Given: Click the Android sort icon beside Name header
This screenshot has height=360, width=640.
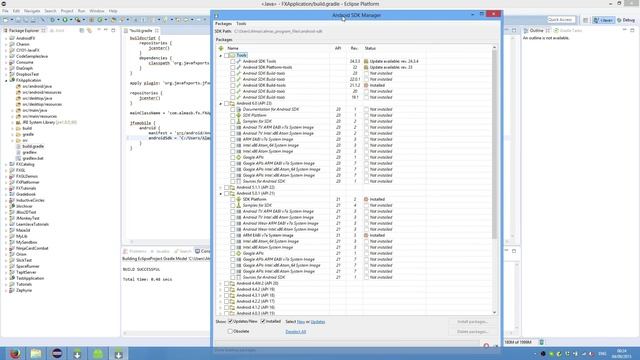Looking at the screenshot, I should pyautogui.click(x=221, y=48).
